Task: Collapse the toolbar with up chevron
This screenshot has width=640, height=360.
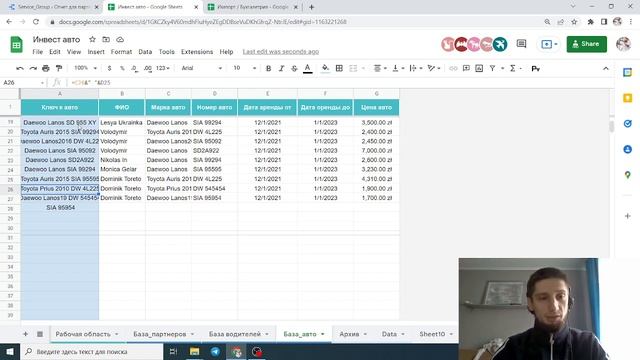Action: 606,68
